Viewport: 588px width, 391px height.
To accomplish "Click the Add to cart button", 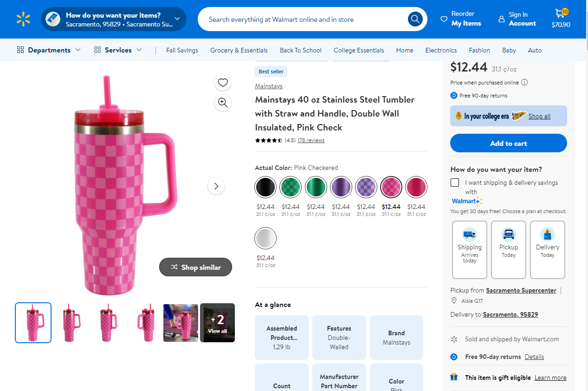I will (x=508, y=143).
